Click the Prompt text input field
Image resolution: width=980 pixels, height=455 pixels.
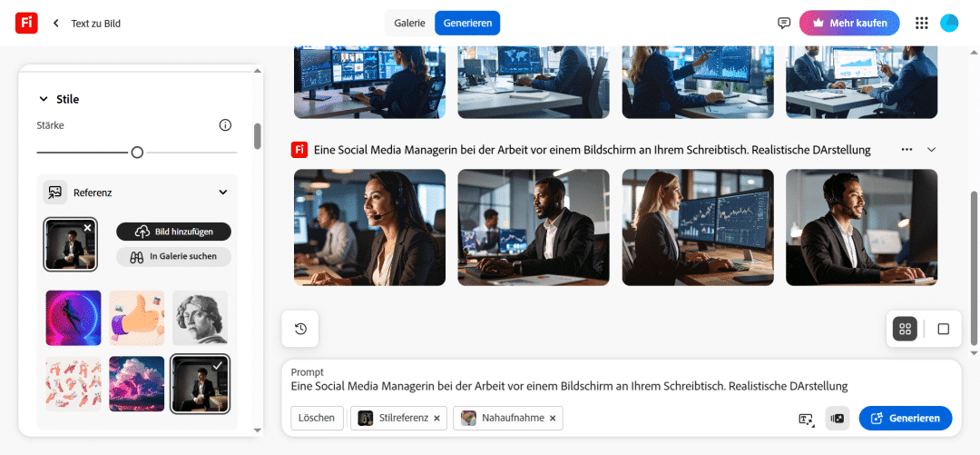[569, 386]
